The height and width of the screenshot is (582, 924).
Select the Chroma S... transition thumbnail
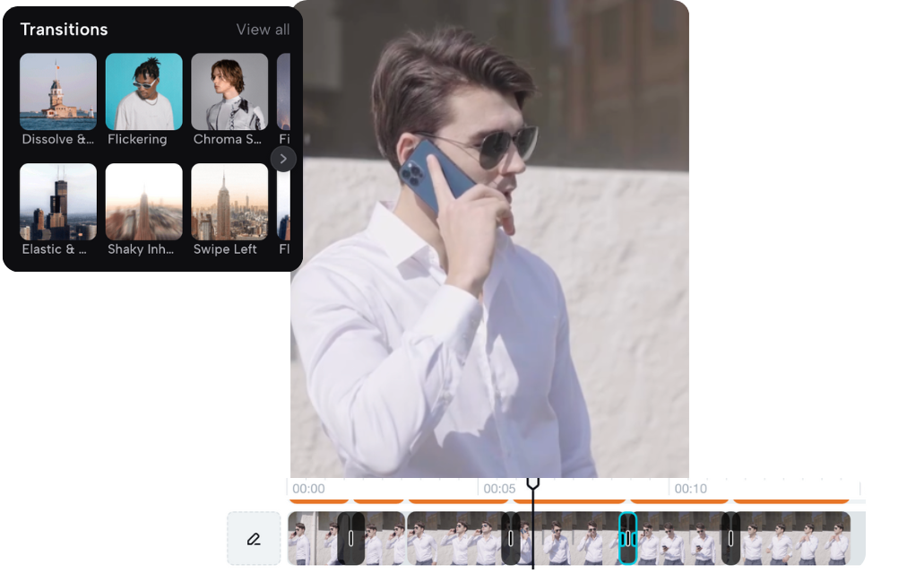(x=229, y=91)
